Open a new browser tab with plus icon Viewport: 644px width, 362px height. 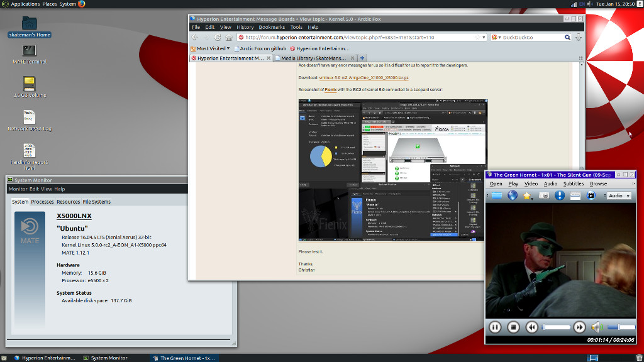coord(362,58)
